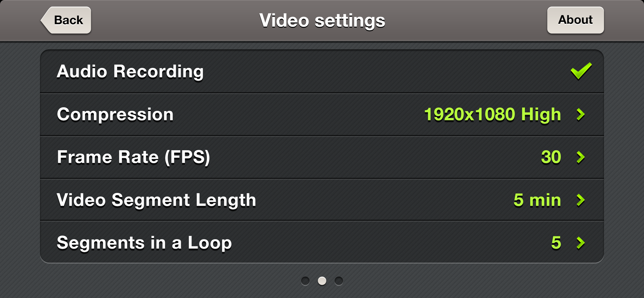Select the 1920x1080 High compression value
Image resolution: width=644 pixels, height=298 pixels.
(x=493, y=114)
